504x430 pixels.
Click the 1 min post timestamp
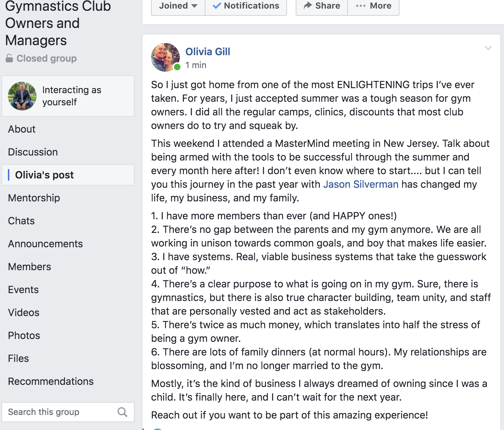click(x=196, y=65)
